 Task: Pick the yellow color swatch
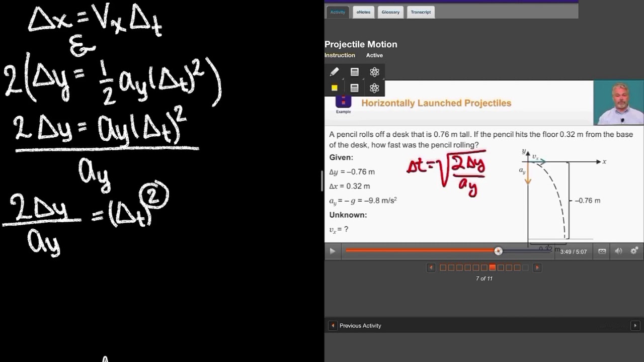[x=334, y=88]
